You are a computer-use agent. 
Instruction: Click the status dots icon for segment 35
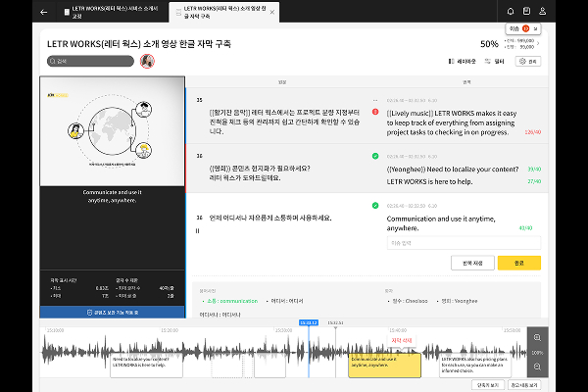[x=374, y=100]
